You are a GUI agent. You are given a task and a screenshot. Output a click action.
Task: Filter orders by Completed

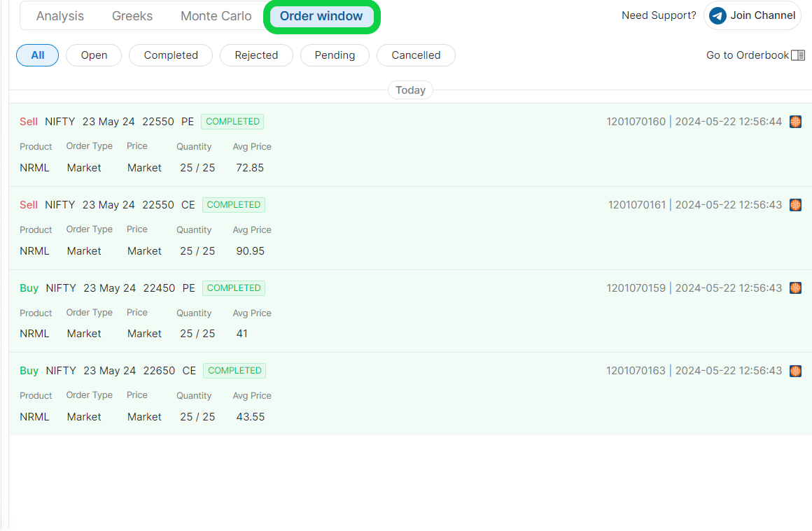(x=171, y=55)
